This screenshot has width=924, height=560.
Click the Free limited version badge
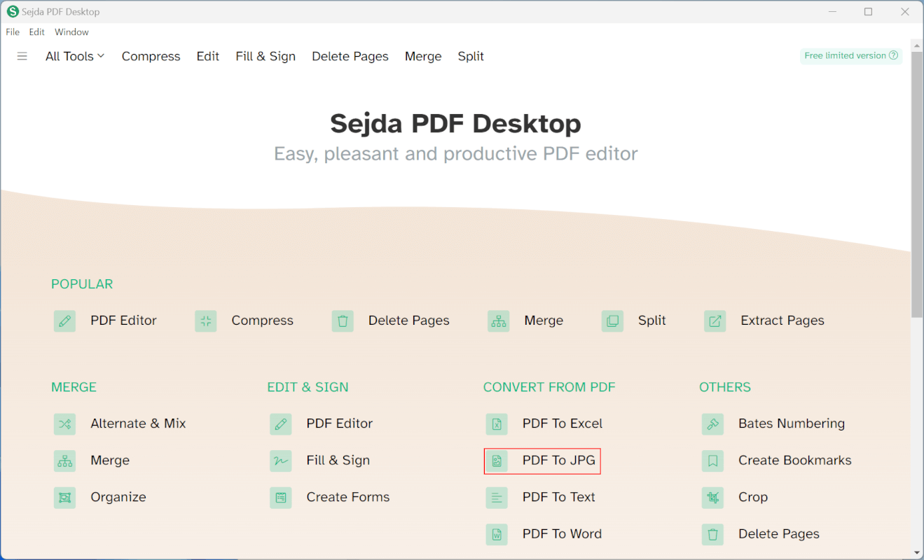[851, 56]
